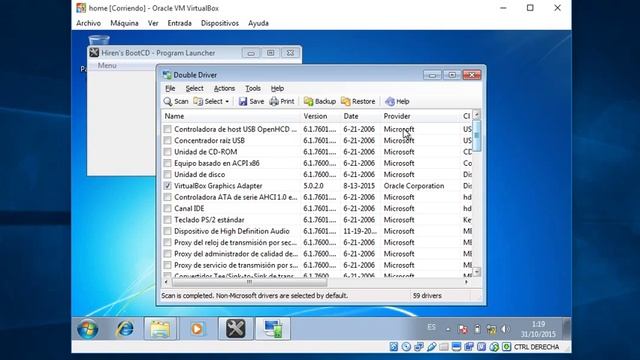Switch to Double Driver taskbar icon
This screenshot has height=360, width=640.
coord(273,329)
